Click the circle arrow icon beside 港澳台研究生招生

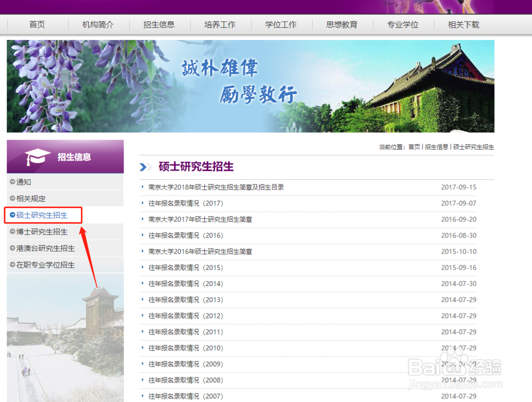[12, 248]
